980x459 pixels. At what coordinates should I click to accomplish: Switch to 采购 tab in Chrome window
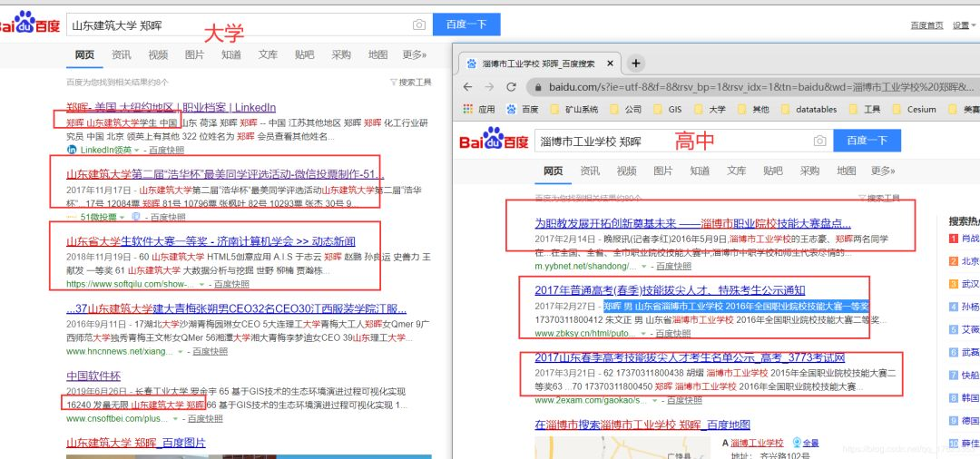[x=809, y=171]
